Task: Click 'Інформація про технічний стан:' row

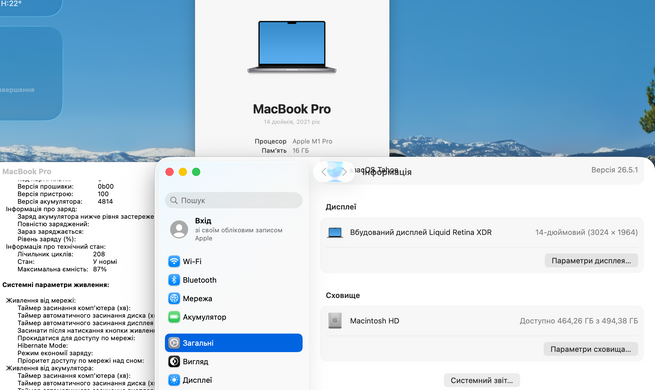Action: click(x=56, y=246)
